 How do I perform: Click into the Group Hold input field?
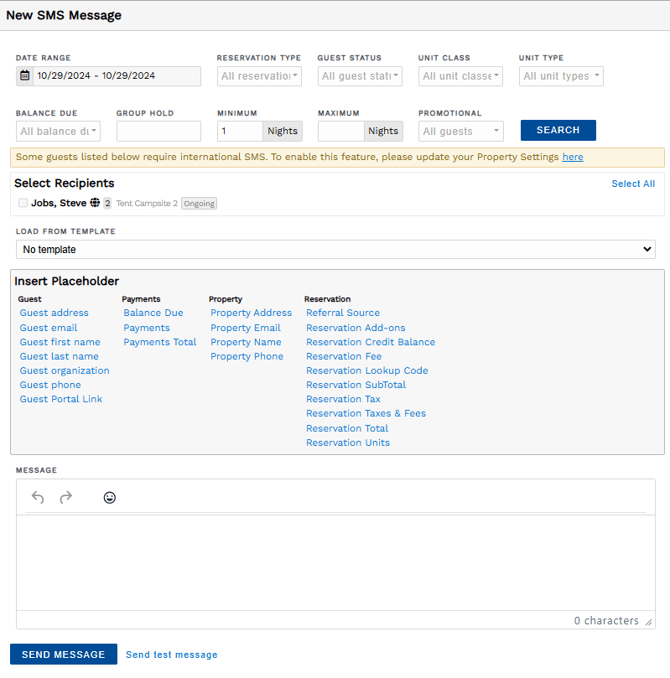[x=158, y=131]
